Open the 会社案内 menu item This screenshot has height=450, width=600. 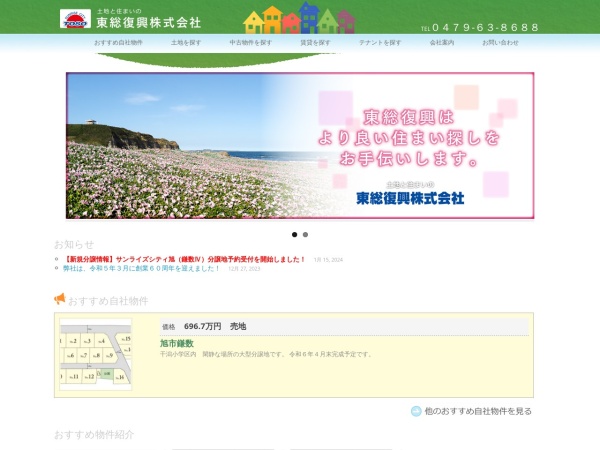pyautogui.click(x=442, y=42)
